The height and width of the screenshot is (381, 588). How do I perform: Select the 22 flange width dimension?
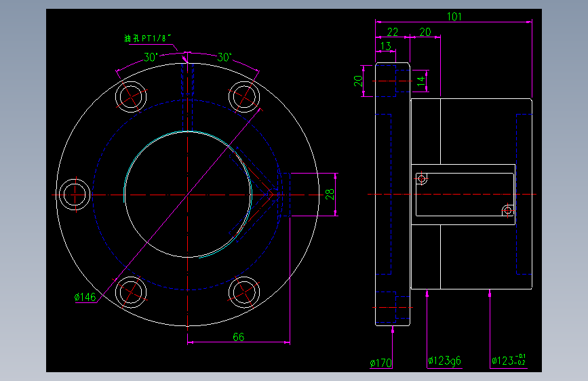click(392, 33)
